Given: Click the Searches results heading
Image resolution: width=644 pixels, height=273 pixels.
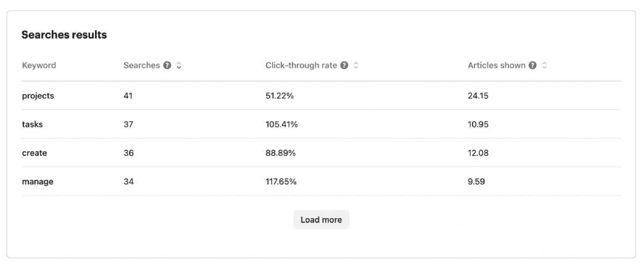Looking at the screenshot, I should click(64, 35).
